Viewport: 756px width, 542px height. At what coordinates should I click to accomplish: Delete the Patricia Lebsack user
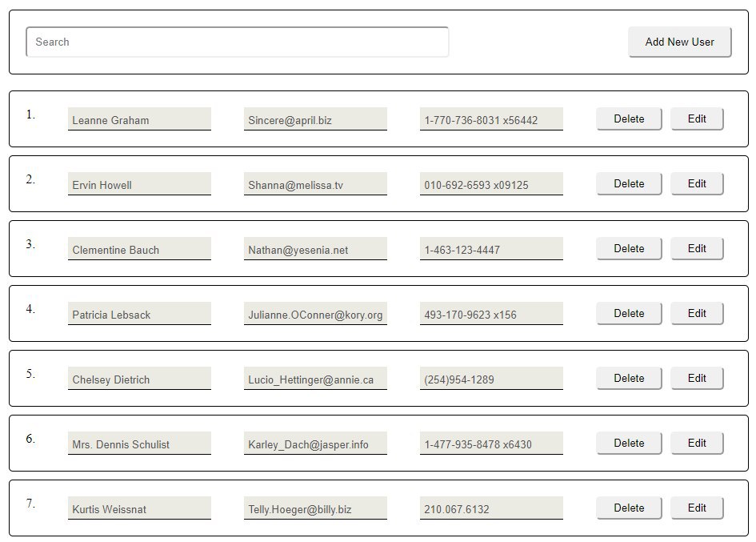(629, 313)
